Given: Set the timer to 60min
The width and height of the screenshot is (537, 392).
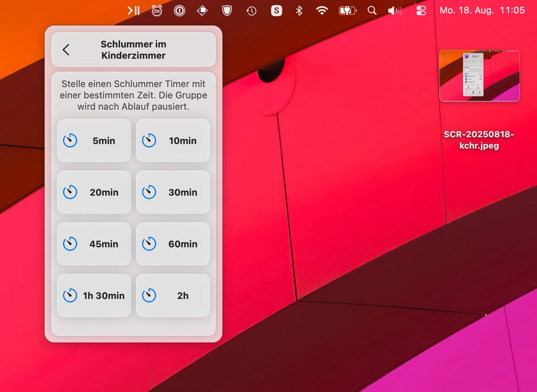Looking at the screenshot, I should click(x=173, y=244).
